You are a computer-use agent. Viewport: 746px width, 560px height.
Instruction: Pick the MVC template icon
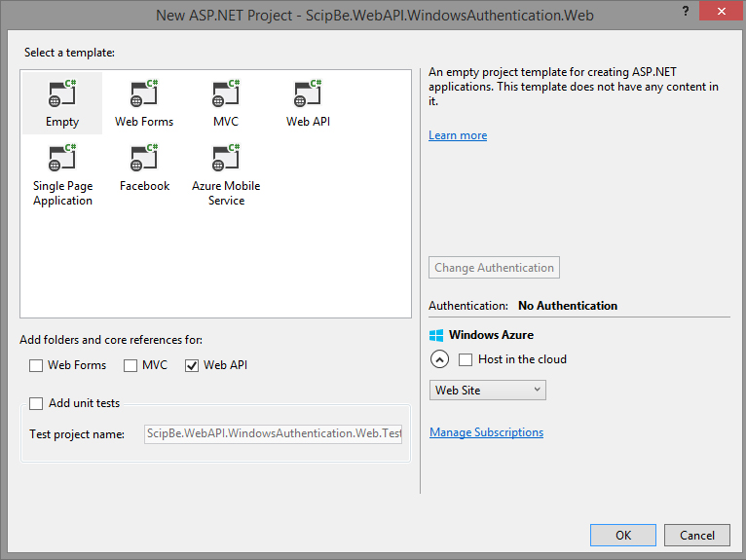click(226, 93)
